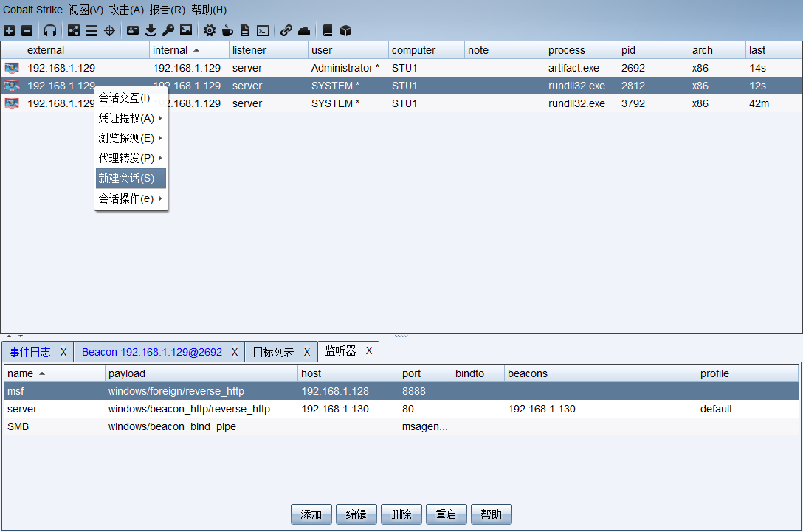Switch to pivot graph view icon

coord(74,31)
